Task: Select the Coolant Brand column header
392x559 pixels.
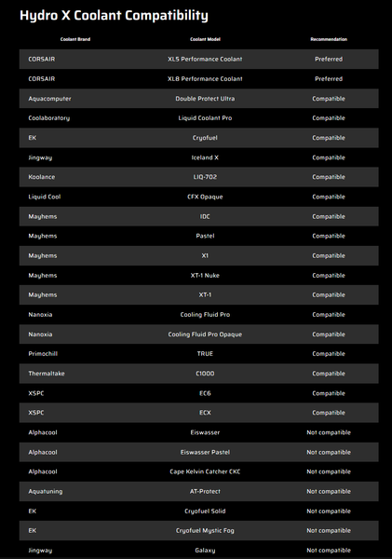Action: point(75,39)
